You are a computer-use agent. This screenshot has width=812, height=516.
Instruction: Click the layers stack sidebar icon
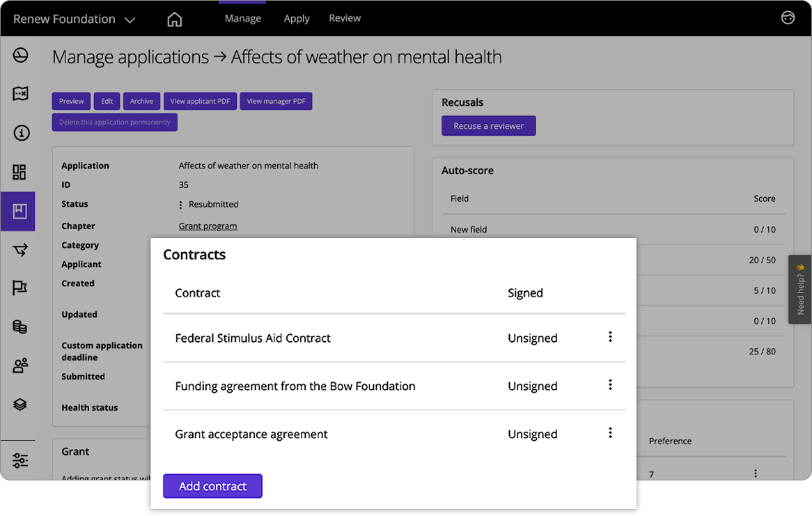pyautogui.click(x=20, y=404)
